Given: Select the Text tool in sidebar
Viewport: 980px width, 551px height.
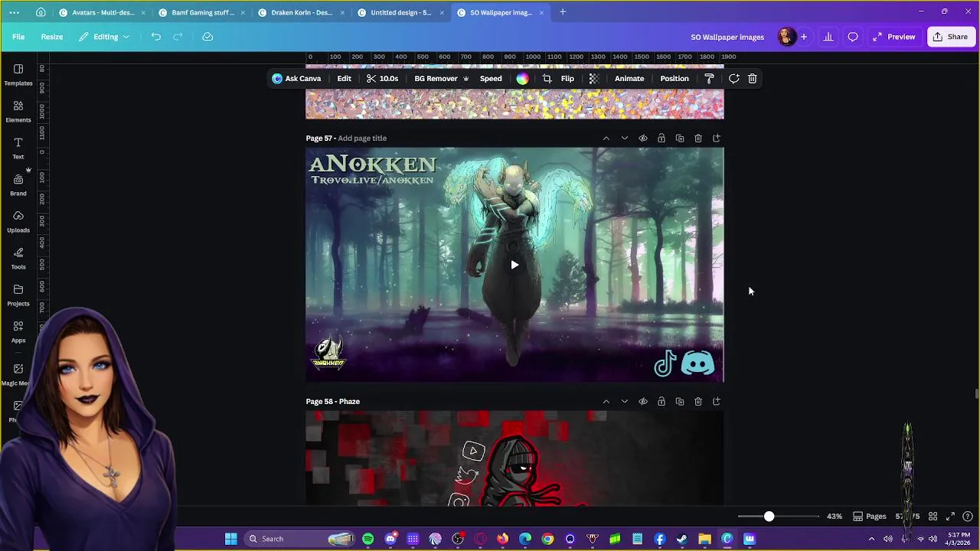Looking at the screenshot, I should (18, 148).
